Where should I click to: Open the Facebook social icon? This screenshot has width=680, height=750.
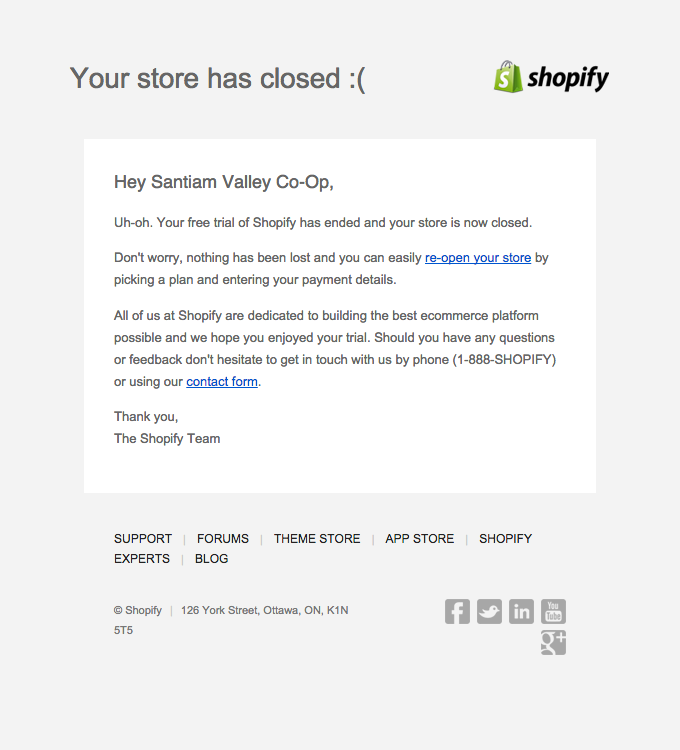coord(457,611)
